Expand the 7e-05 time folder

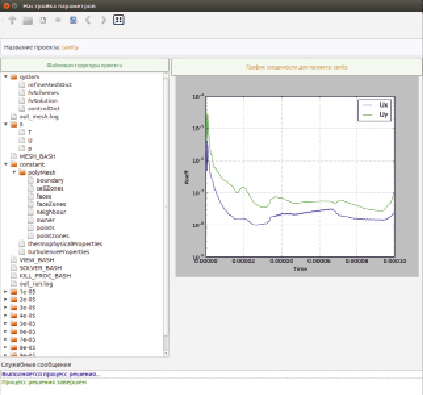(x=6, y=339)
